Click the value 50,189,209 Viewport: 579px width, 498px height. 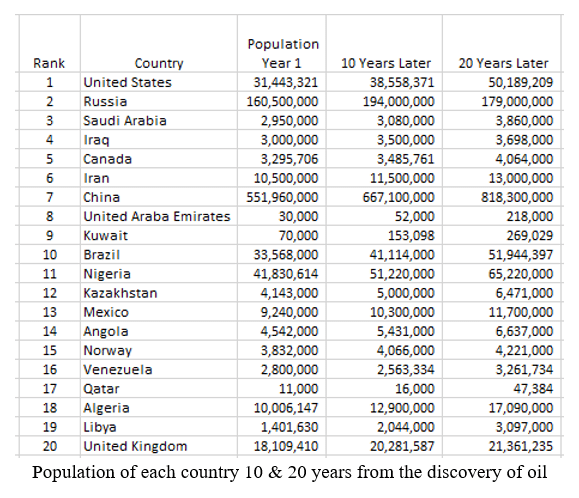point(521,82)
